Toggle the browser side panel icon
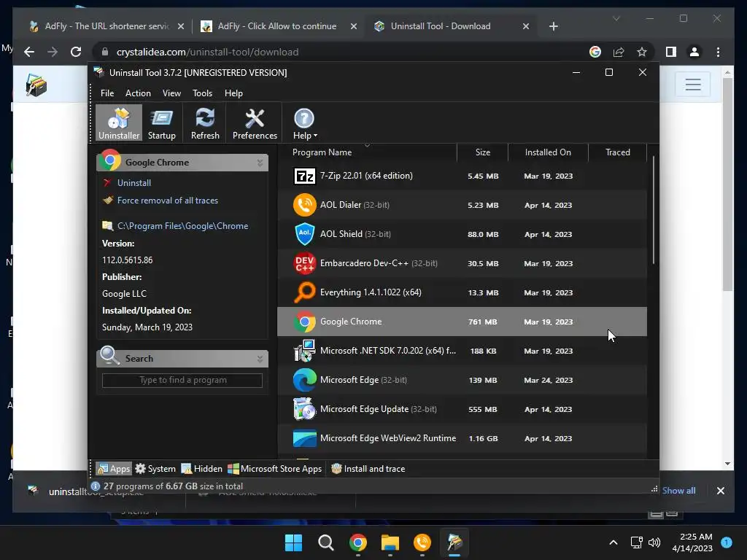Image resolution: width=747 pixels, height=560 pixels. tap(671, 52)
